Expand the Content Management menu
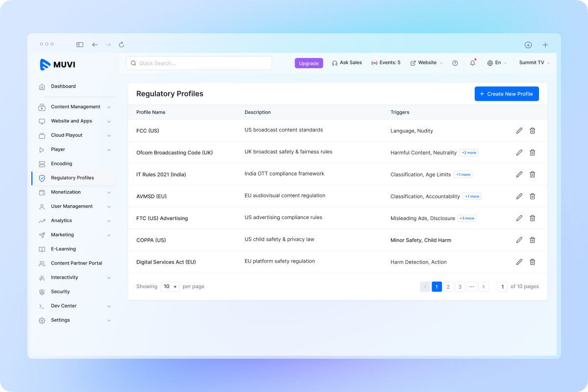This screenshot has width=588, height=392. pyautogui.click(x=75, y=107)
